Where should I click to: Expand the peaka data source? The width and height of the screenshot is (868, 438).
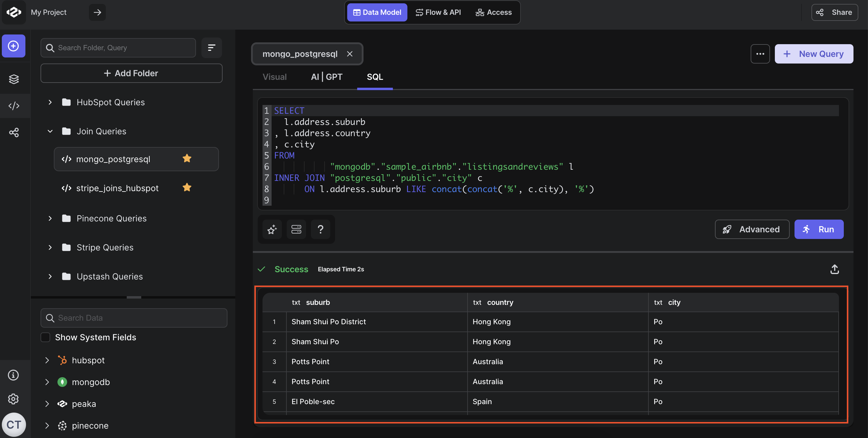pos(47,404)
